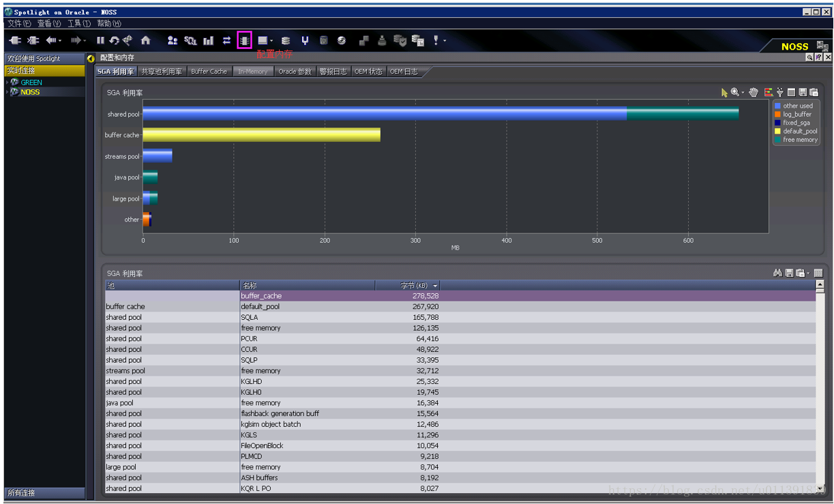The image size is (834, 504).
Task: Click the 池 column header
Action: pyautogui.click(x=172, y=285)
